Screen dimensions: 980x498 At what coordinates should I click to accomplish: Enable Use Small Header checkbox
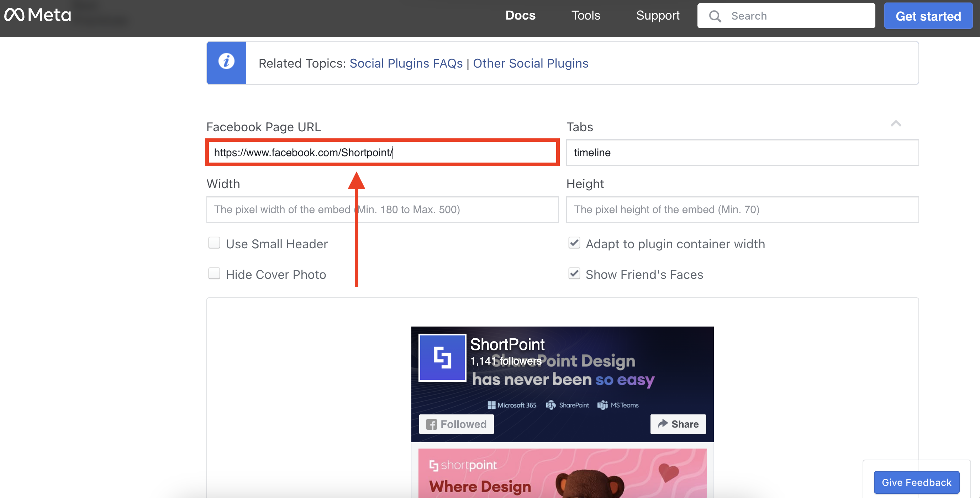[214, 243]
